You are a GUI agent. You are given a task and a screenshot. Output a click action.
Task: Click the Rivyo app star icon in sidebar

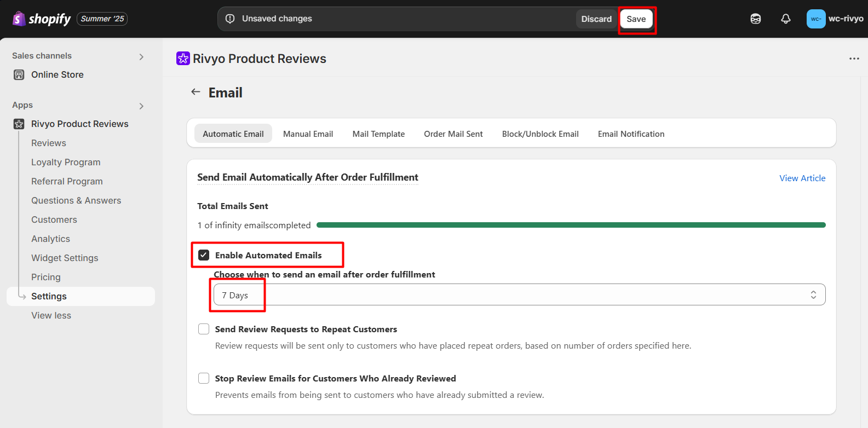point(19,124)
